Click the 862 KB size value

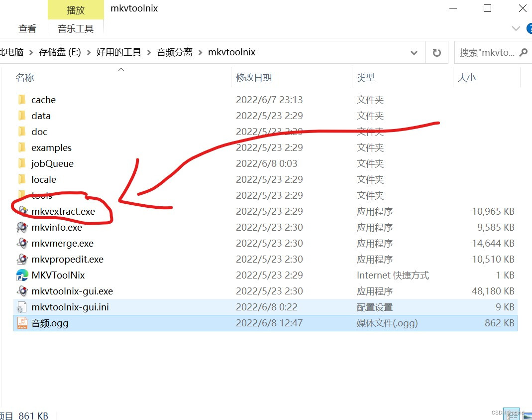click(x=500, y=323)
